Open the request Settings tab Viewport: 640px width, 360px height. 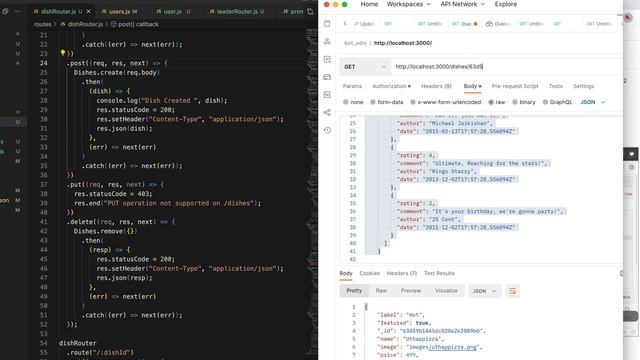tap(583, 86)
